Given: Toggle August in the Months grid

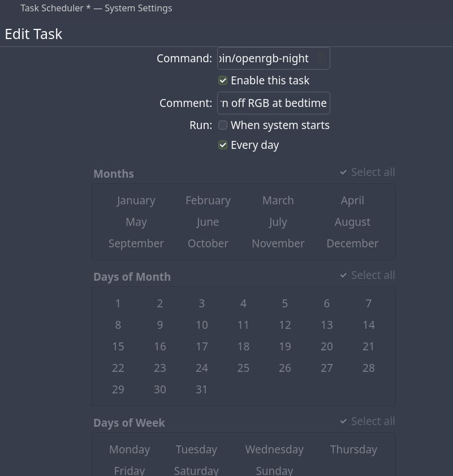Looking at the screenshot, I should tap(352, 222).
